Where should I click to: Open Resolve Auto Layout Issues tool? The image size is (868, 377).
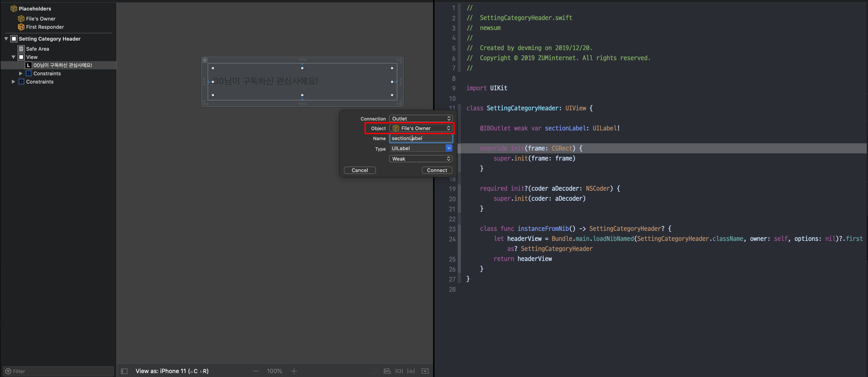(x=411, y=371)
